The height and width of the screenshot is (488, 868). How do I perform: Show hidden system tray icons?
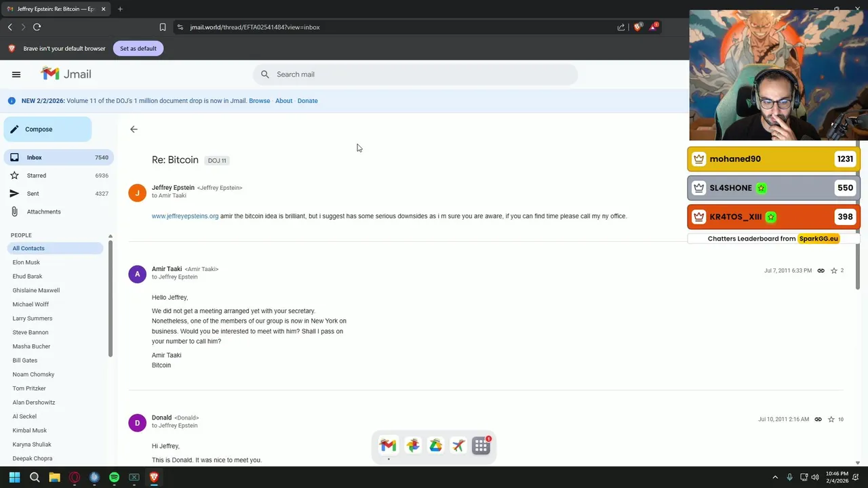click(x=775, y=477)
